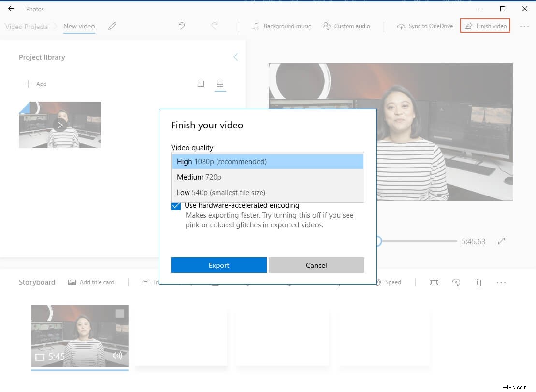Tick the storyboard clip selection checkbox
The height and width of the screenshot is (392, 536).
pyautogui.click(x=119, y=314)
